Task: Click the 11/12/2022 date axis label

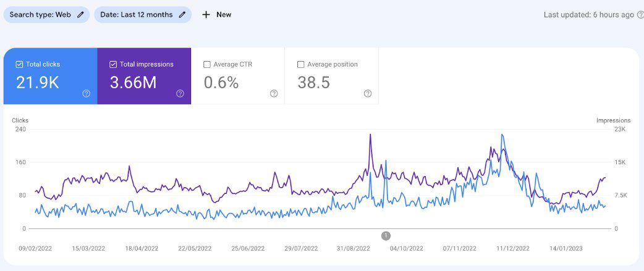Action: 512,248
